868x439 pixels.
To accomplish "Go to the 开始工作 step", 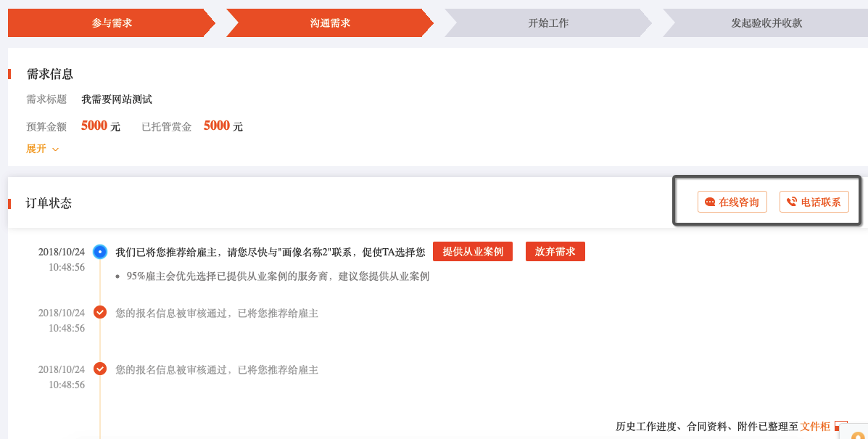I will (548, 22).
